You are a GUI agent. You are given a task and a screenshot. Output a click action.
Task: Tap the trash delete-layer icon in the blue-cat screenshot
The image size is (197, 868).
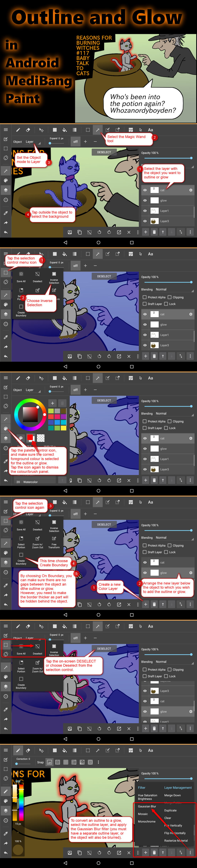click(154, 232)
